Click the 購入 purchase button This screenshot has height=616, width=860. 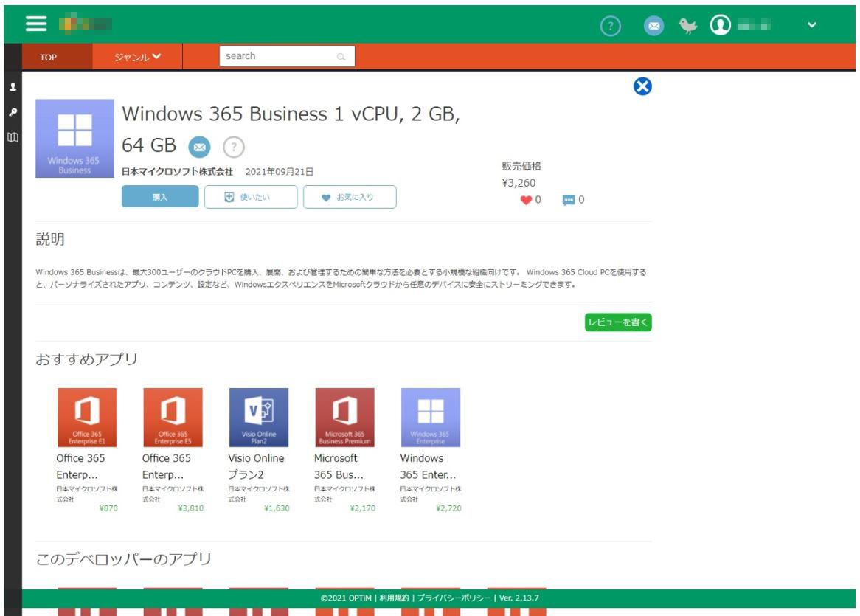[x=160, y=197]
